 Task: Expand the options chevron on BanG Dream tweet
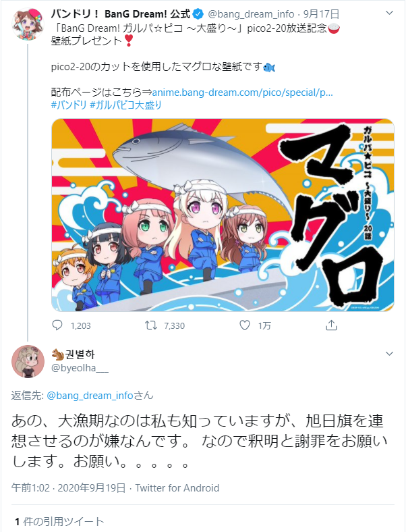[x=389, y=14]
